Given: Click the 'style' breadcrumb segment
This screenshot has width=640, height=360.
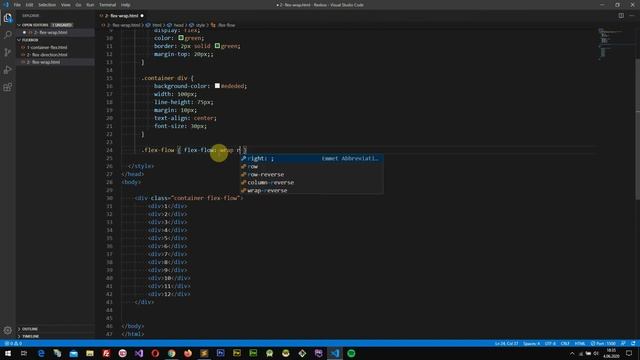Looking at the screenshot, I should (x=198, y=25).
